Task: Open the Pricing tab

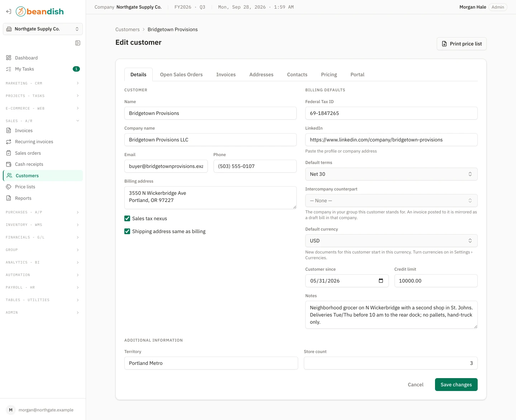Action: (x=329, y=74)
